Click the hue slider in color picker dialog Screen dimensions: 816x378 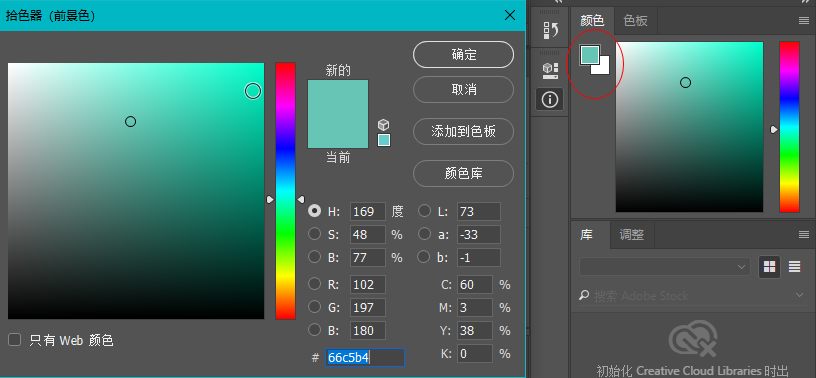click(285, 191)
